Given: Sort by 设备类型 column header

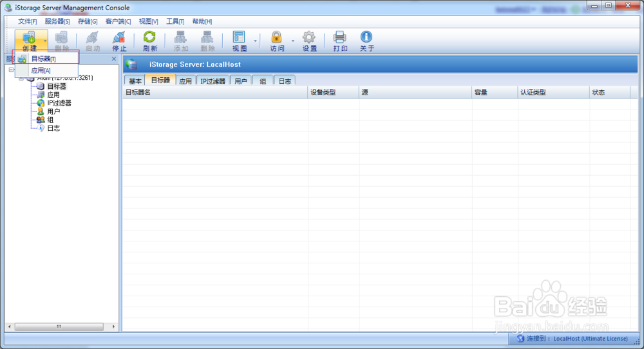Looking at the screenshot, I should [x=334, y=92].
